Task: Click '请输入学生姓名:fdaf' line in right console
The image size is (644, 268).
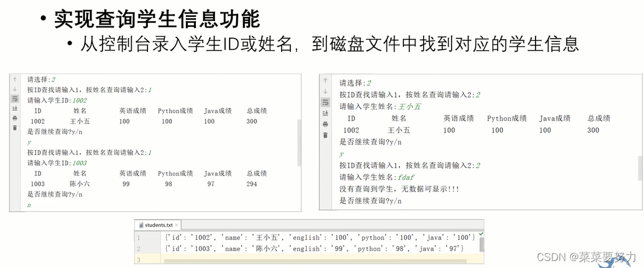Action: point(377,177)
